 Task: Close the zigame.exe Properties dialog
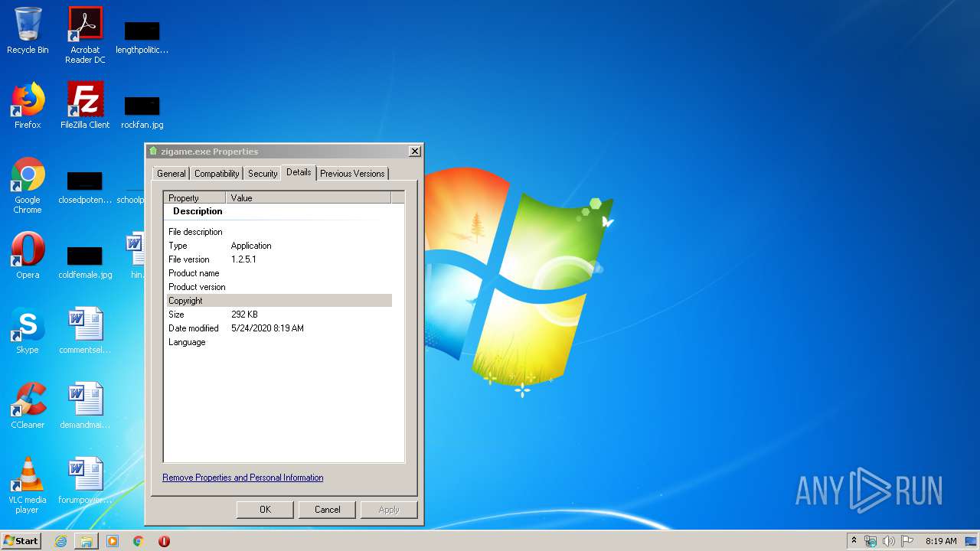(415, 152)
